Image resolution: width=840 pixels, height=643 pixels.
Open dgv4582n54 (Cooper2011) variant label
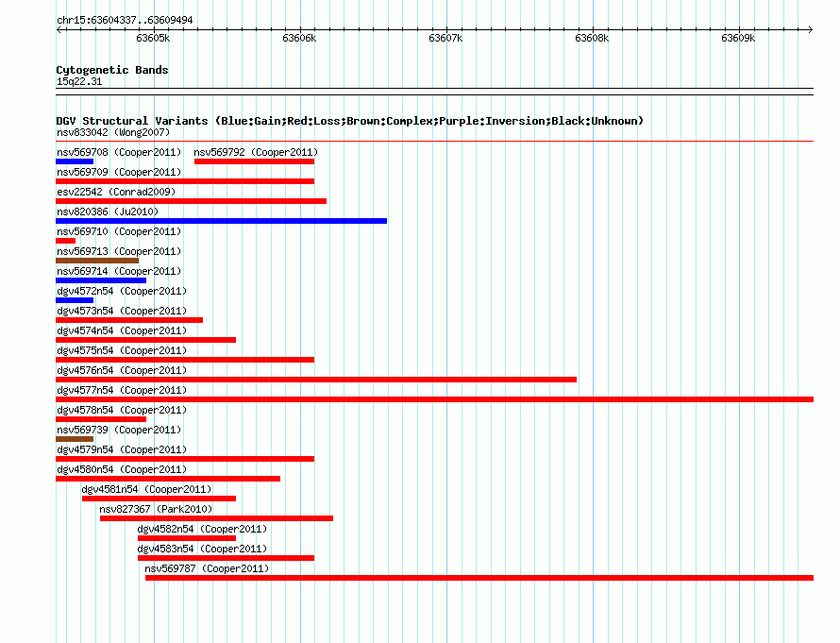click(x=202, y=529)
